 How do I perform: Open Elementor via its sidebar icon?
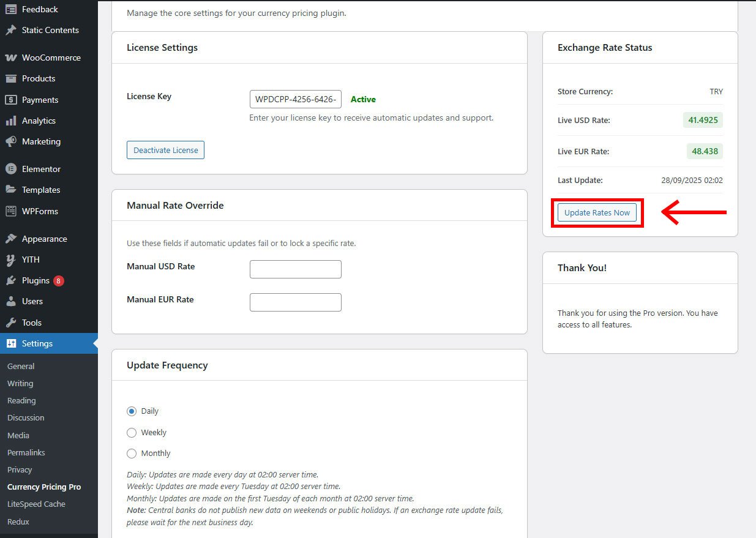point(11,169)
